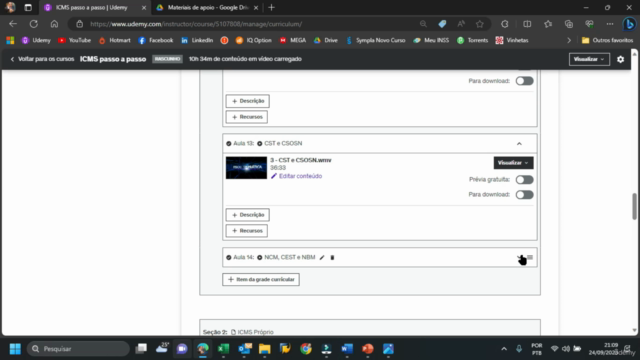Toggle Para download switch above Aula 13

click(524, 81)
